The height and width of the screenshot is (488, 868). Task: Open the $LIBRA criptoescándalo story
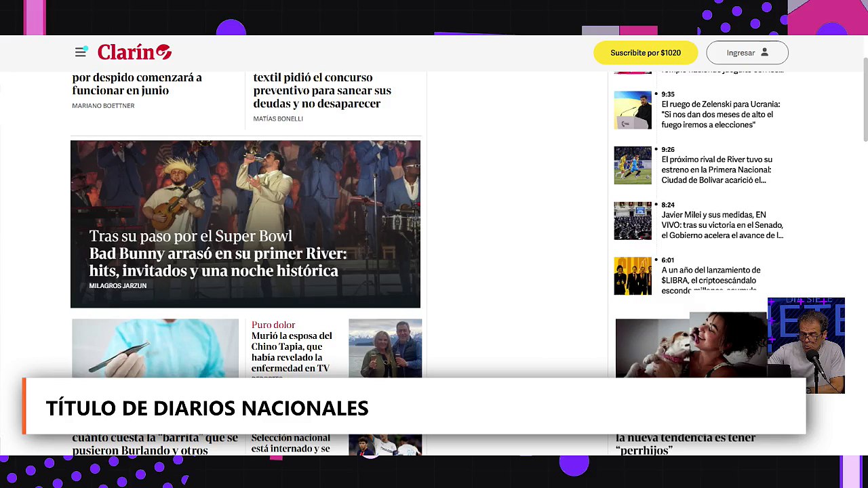[x=711, y=280]
